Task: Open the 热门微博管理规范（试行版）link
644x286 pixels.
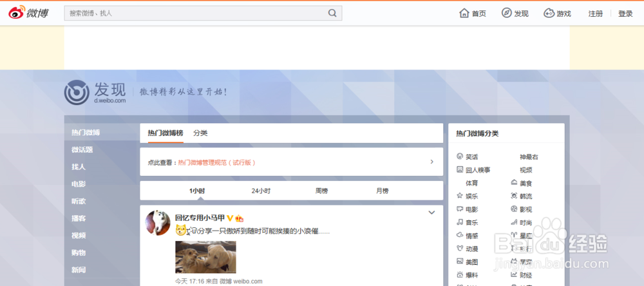Action: coord(217,162)
